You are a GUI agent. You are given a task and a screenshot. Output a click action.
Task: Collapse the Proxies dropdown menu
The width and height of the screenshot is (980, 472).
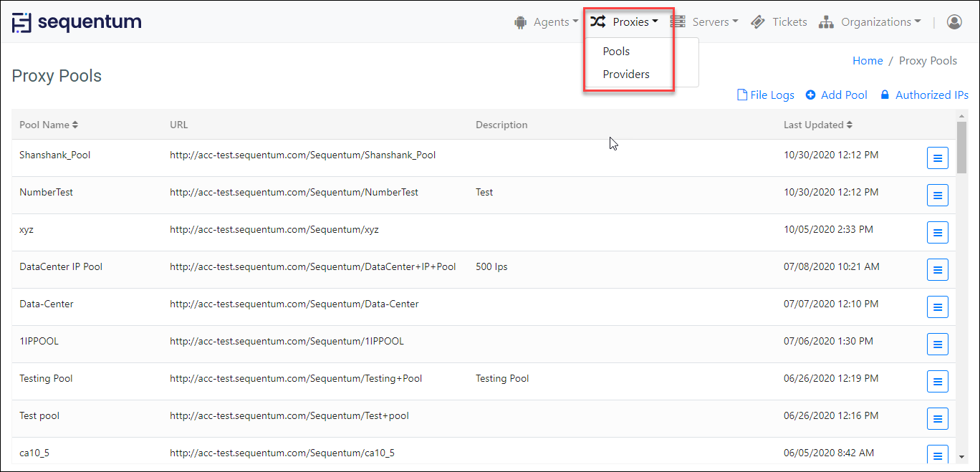[x=624, y=22]
